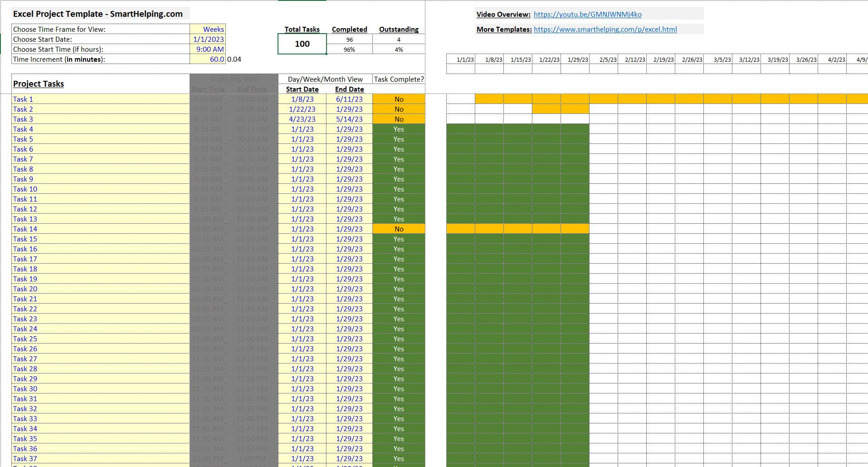Select Task 14 orange timeline bar
This screenshot has width=868, height=467.
click(x=517, y=229)
